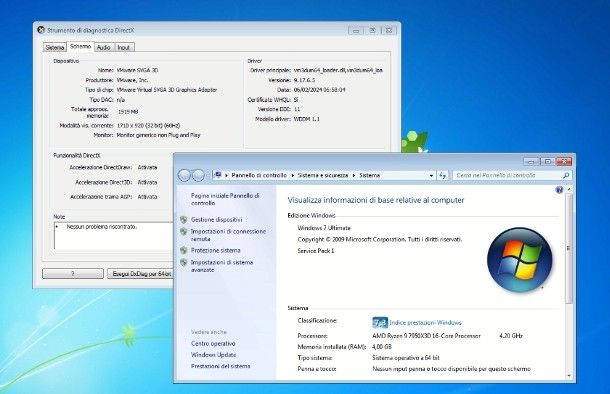Click the Monitor generico non Plug and Play text
This screenshot has height=394, width=610.
pos(159,135)
